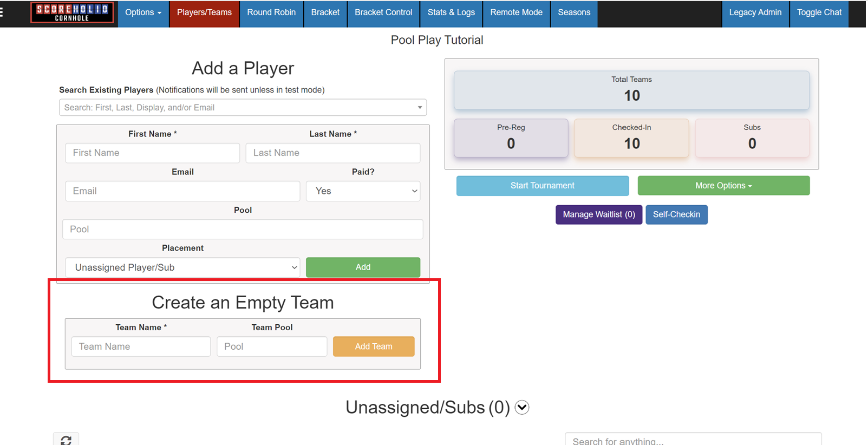Click the orange Add Team button
Screen dimensions: 868x445
pyautogui.click(x=373, y=346)
